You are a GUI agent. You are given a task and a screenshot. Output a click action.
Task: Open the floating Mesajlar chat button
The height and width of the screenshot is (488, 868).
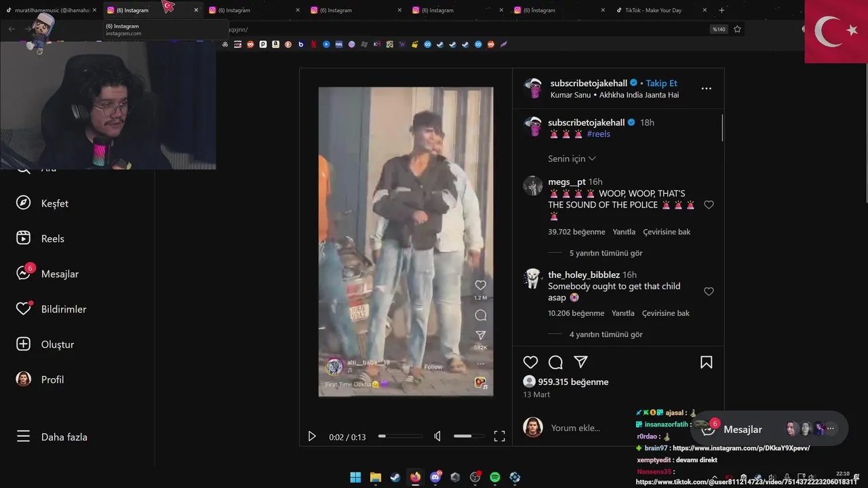pyautogui.click(x=769, y=429)
